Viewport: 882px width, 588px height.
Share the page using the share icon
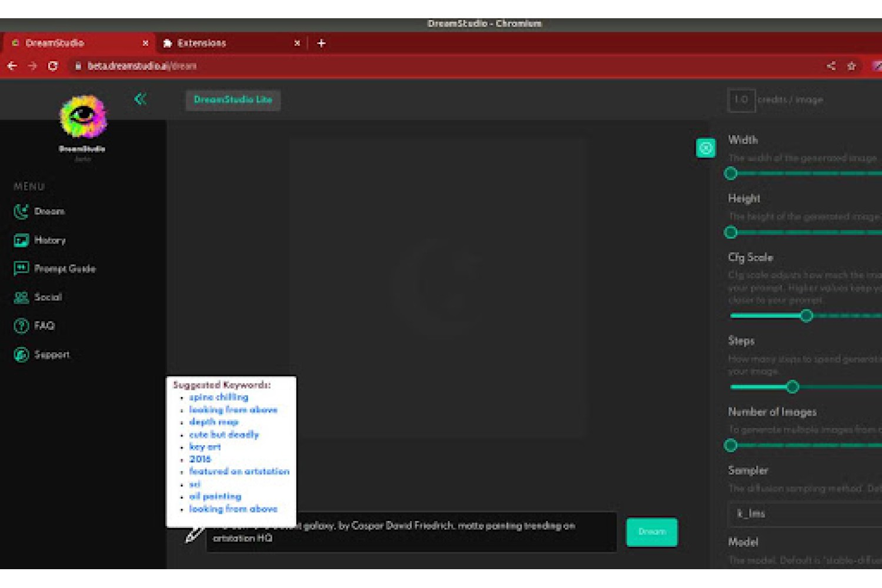tap(831, 66)
